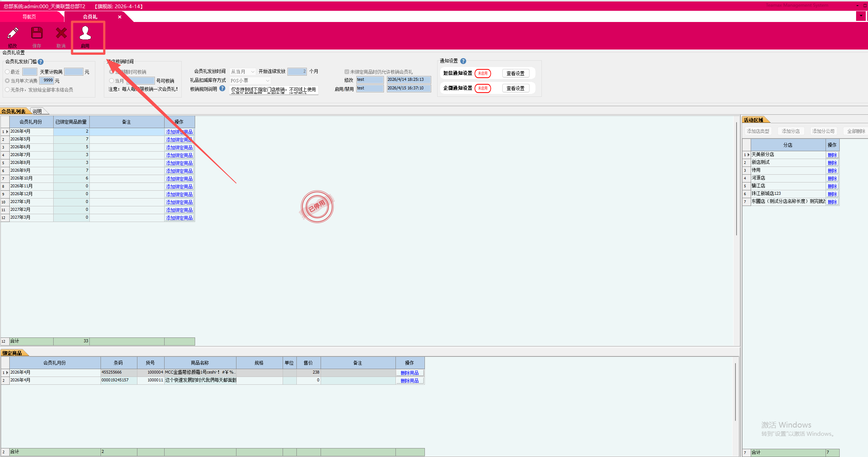Toggle 未绑定商品时仍允许核销会员礼 checkbox
The height and width of the screenshot is (457, 868).
[347, 72]
